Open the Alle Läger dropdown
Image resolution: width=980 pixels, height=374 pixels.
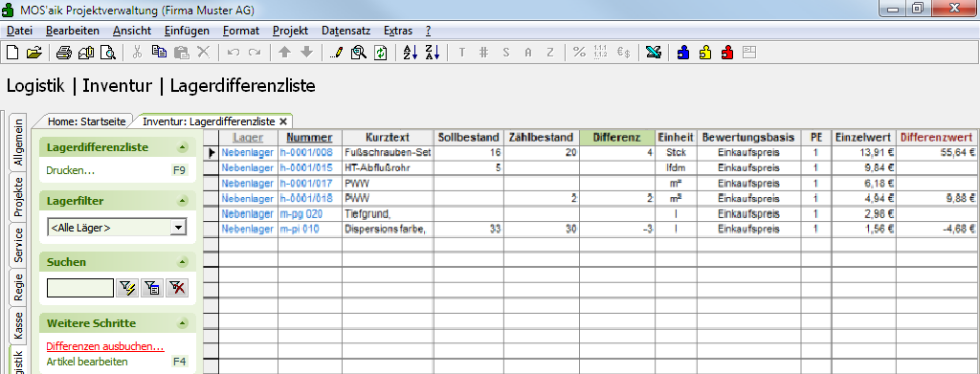179,228
